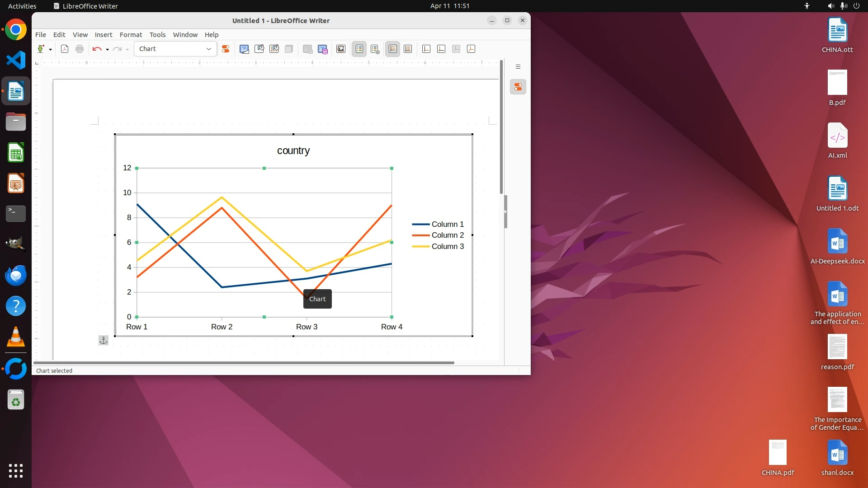Click the Column 2 legend entry
This screenshot has width=868, height=488.
(447, 235)
